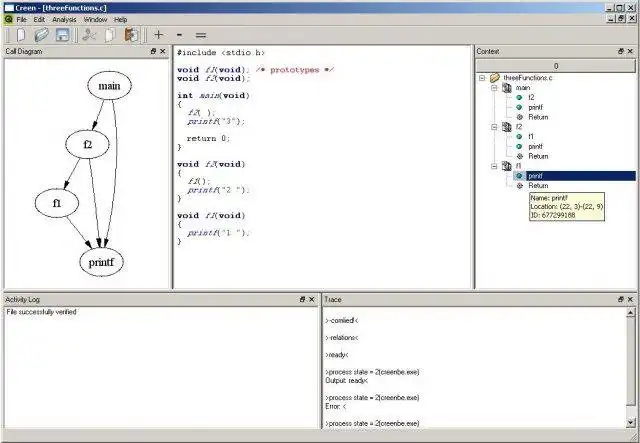The image size is (640, 443).
Task: Click the Open file toolbar icon
Action: click(41, 35)
